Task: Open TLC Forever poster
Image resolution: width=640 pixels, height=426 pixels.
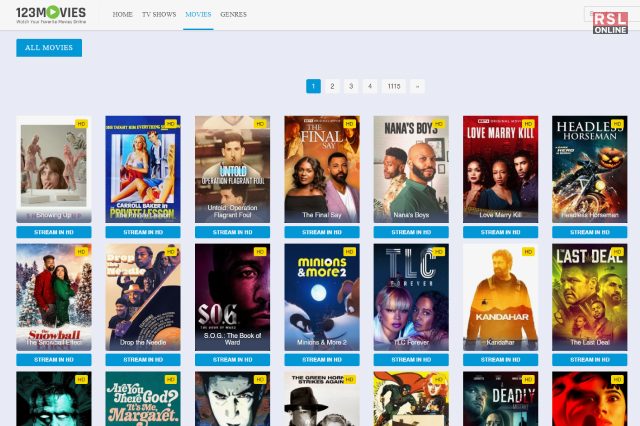Action: click(411, 297)
